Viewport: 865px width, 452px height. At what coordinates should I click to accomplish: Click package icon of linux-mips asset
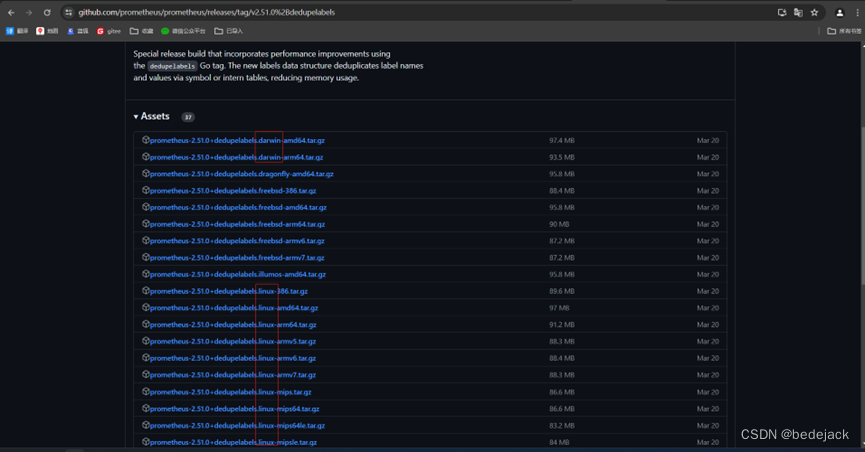click(146, 391)
